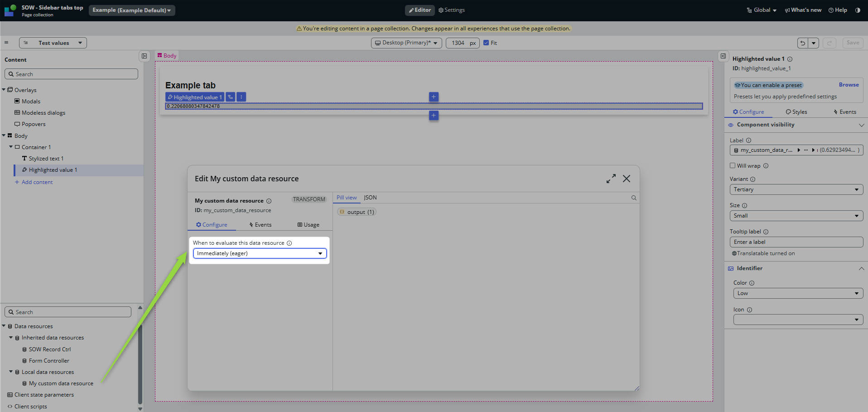Switch to the JSON tab
868x412 pixels.
coord(370,198)
